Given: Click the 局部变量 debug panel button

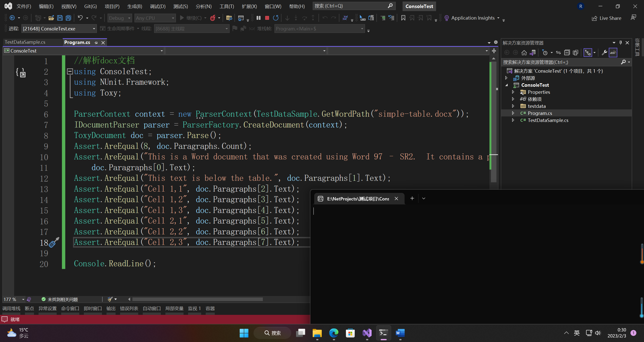Looking at the screenshot, I should click(x=174, y=308).
